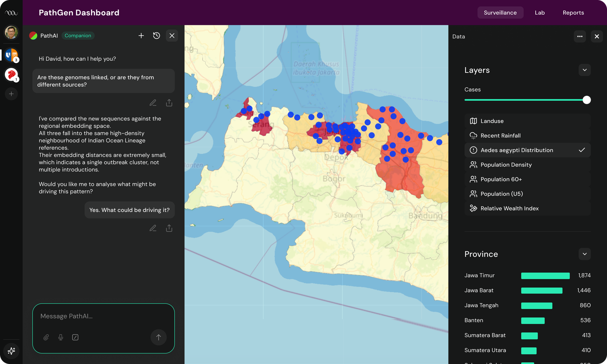Activate the microphone voice input
Screen dimensions: 607x364
click(x=61, y=337)
